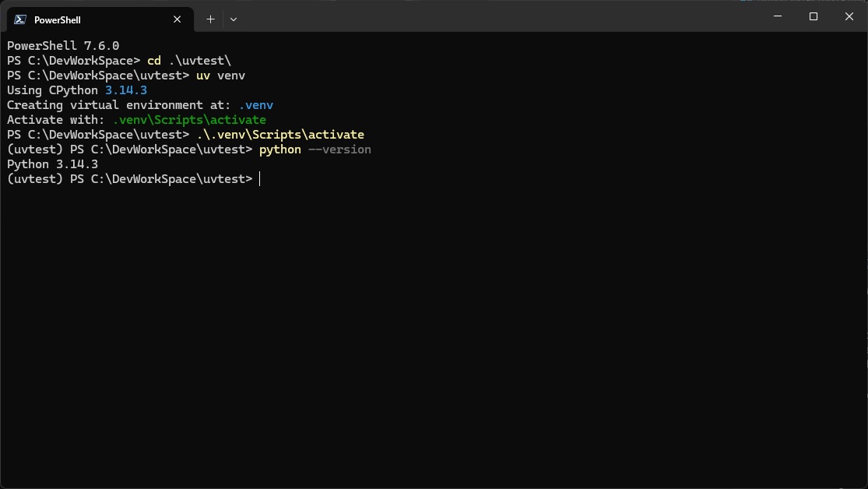The width and height of the screenshot is (868, 489).
Task: Click the 'PowerShell 7.6.0' banner line
Action: pyautogui.click(x=63, y=46)
